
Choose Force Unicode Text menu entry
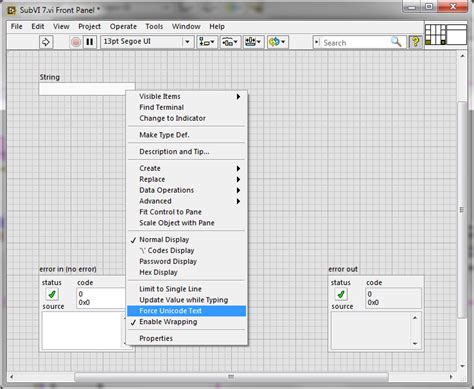pos(187,311)
